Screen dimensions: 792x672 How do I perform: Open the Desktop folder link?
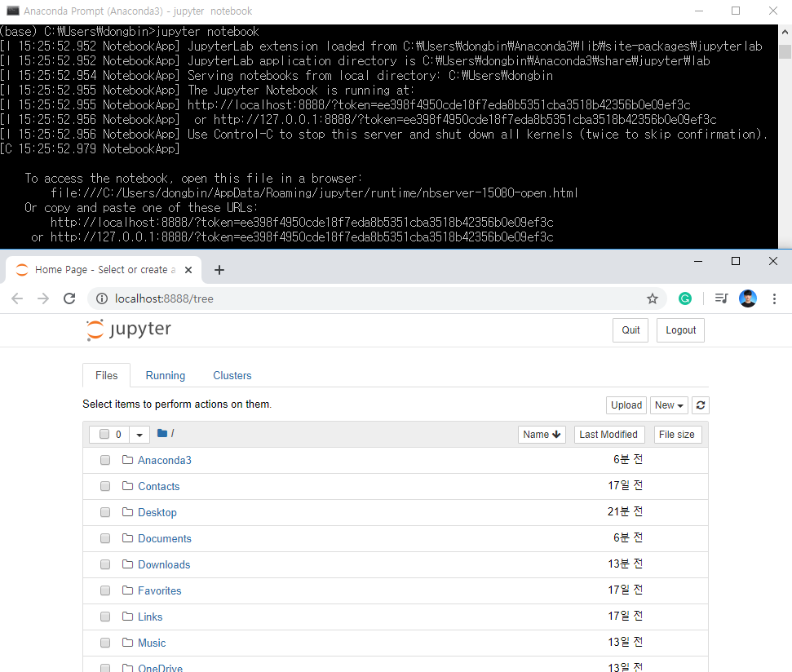pos(157,512)
